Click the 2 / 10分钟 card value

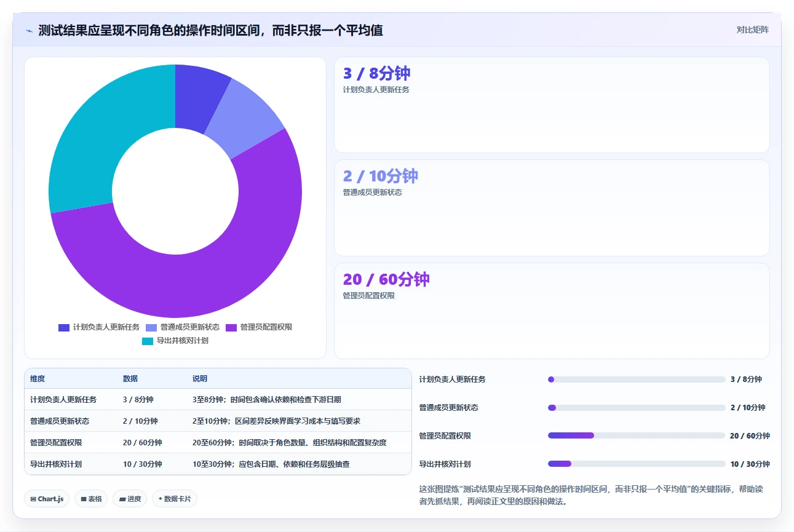tap(380, 177)
